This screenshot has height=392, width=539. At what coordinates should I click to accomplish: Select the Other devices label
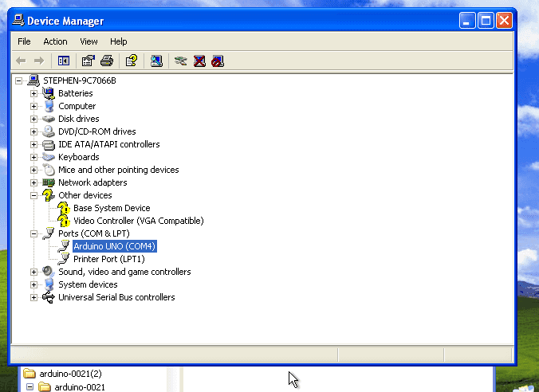tap(85, 195)
